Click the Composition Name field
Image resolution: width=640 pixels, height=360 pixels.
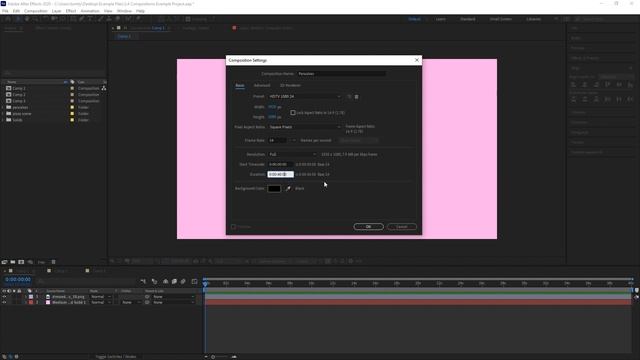coord(342,73)
